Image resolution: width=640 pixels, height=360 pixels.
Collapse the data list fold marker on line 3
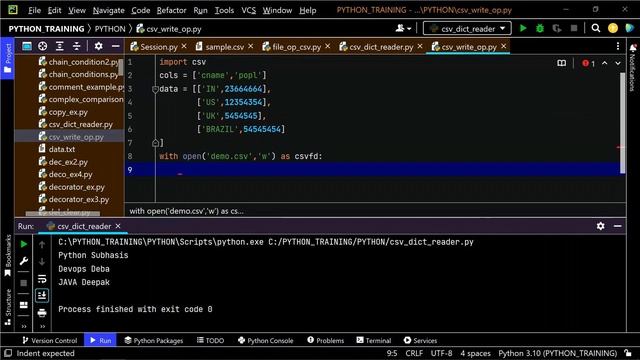tap(155, 89)
